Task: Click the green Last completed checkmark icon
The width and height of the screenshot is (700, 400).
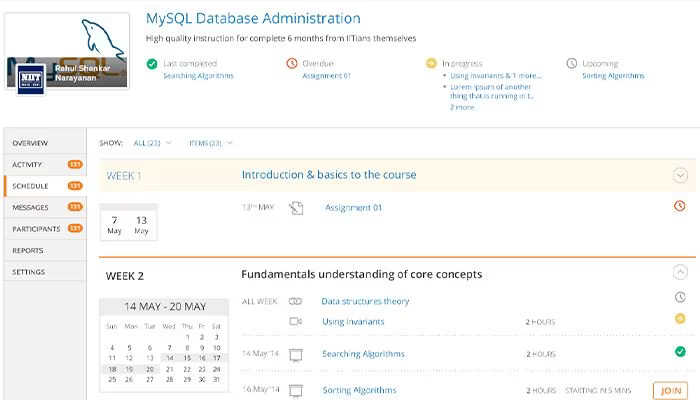Action: pyautogui.click(x=152, y=64)
